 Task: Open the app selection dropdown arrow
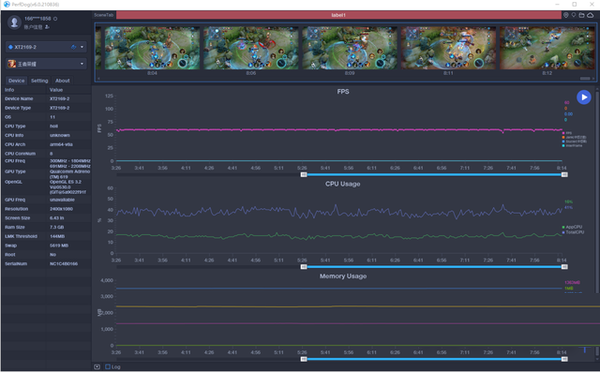(82, 64)
